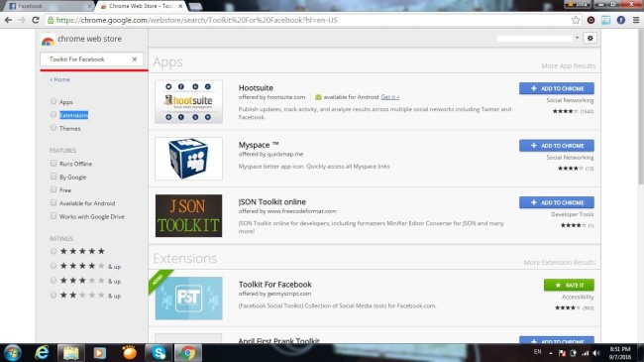This screenshot has width=644, height=362.
Task: Check the Available for Android filter
Action: [54, 202]
